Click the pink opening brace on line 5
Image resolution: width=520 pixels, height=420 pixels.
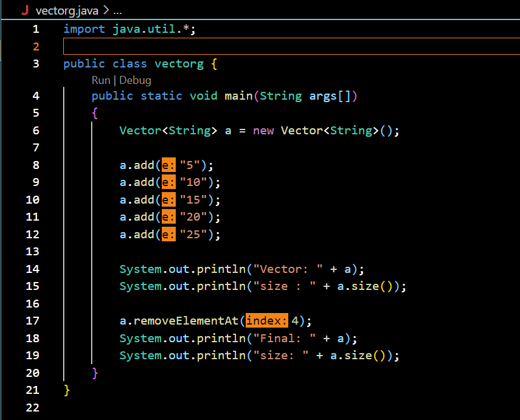pos(95,113)
